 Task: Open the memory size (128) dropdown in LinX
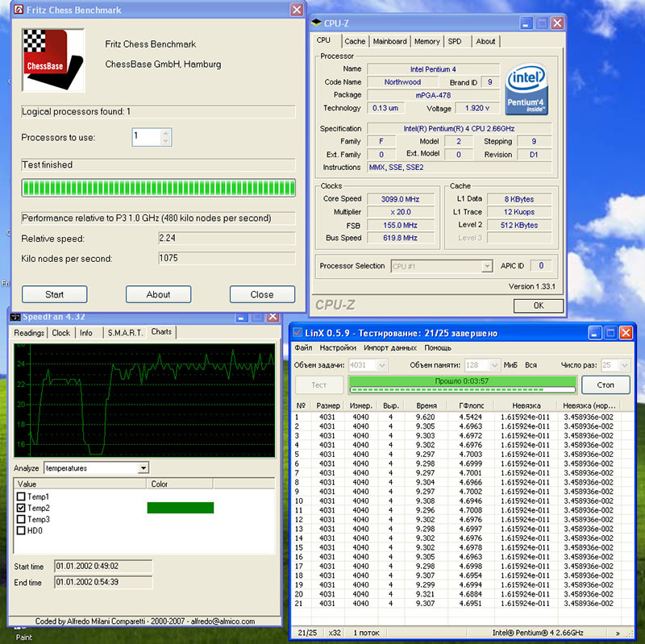(495, 365)
